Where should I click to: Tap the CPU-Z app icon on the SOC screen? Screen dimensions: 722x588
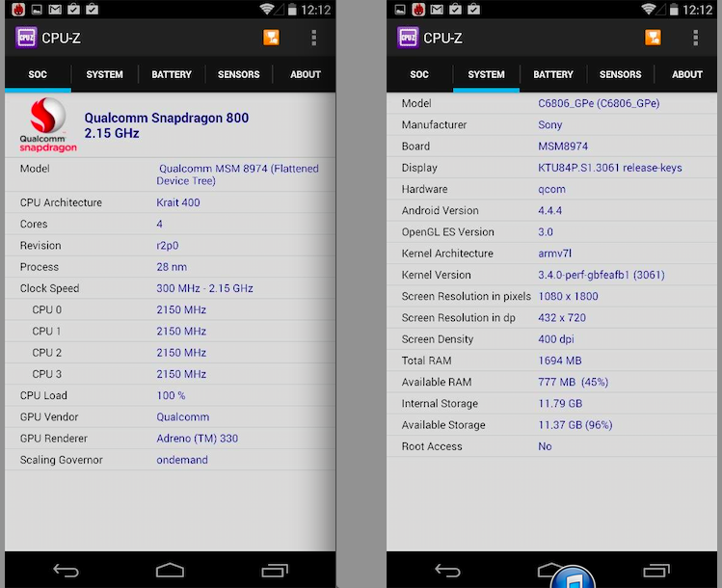click(26, 39)
